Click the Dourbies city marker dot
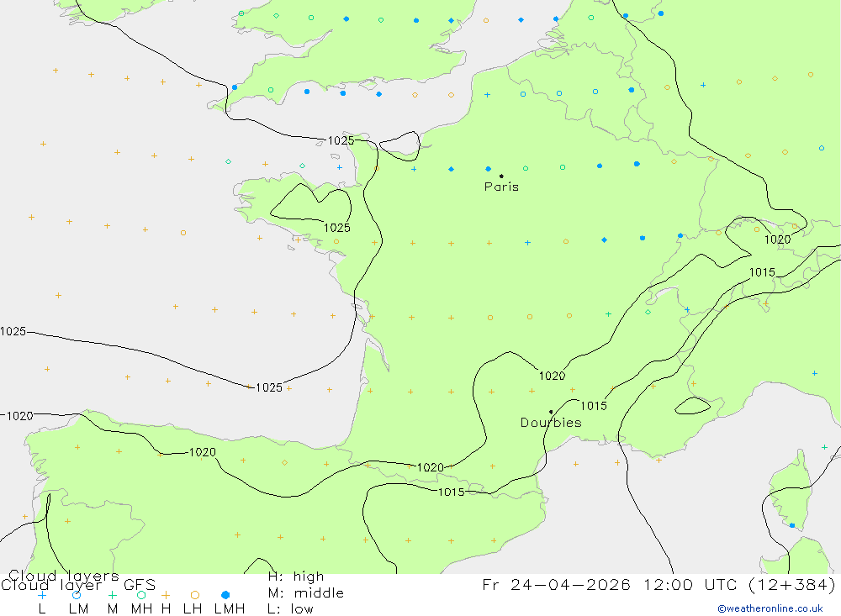The image size is (841, 616). tap(551, 412)
